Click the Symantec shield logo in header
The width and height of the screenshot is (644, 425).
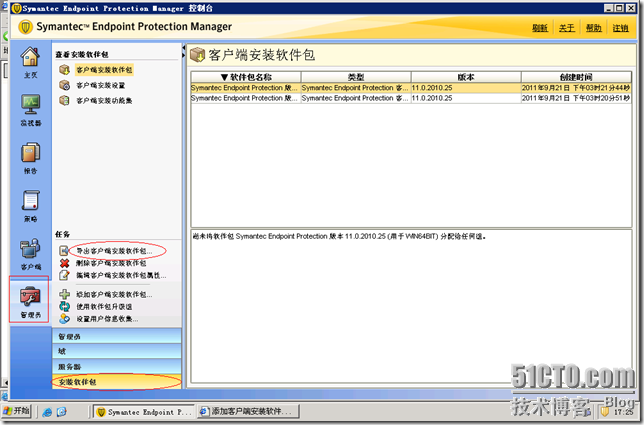[25, 27]
